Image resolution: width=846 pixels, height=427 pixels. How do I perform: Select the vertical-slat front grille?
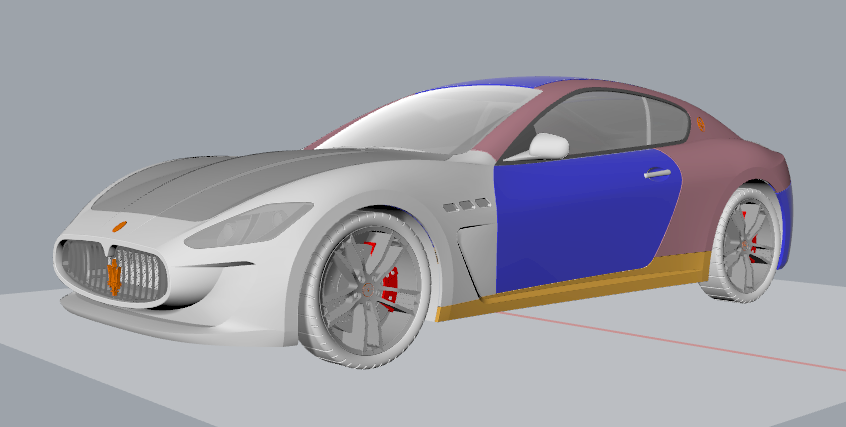pyautogui.click(x=113, y=273)
